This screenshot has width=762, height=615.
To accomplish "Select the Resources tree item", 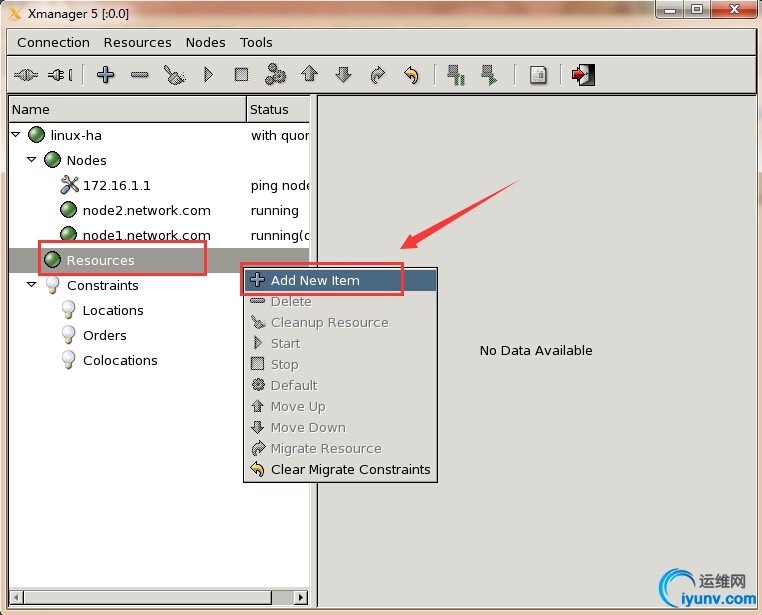I will 100,260.
